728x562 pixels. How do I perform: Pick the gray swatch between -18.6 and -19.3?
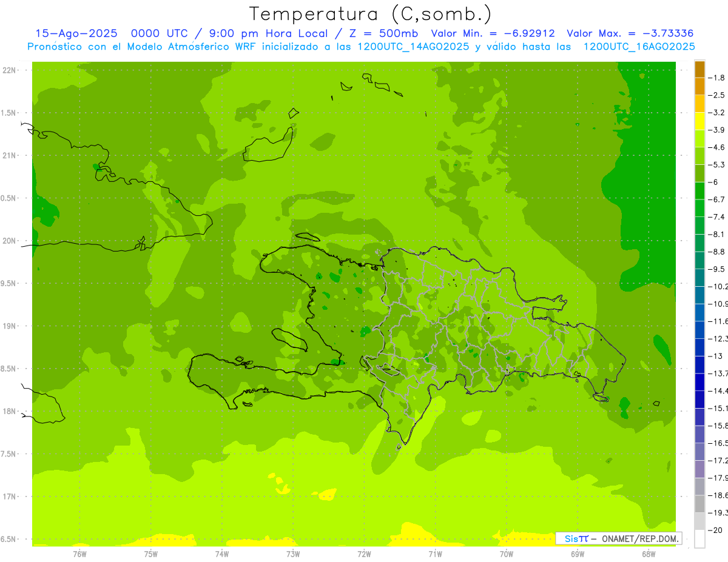(700, 504)
